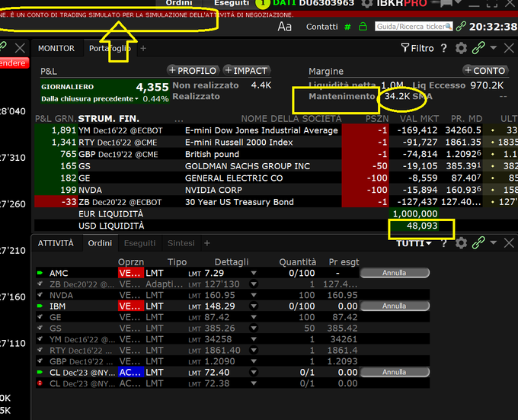Select GOLDMAN SACHS GROUP INC company name
This screenshot has width=518, height=420.
[248, 166]
